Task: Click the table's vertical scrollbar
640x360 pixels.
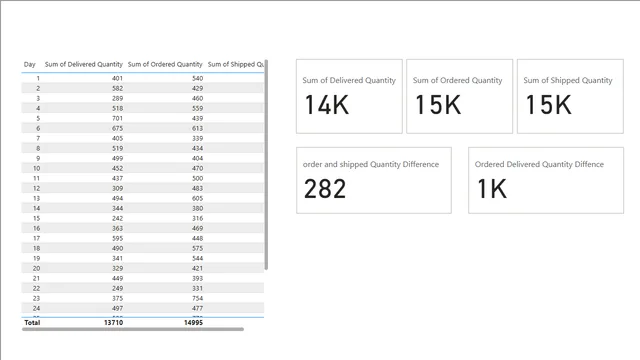Action: pos(266,164)
